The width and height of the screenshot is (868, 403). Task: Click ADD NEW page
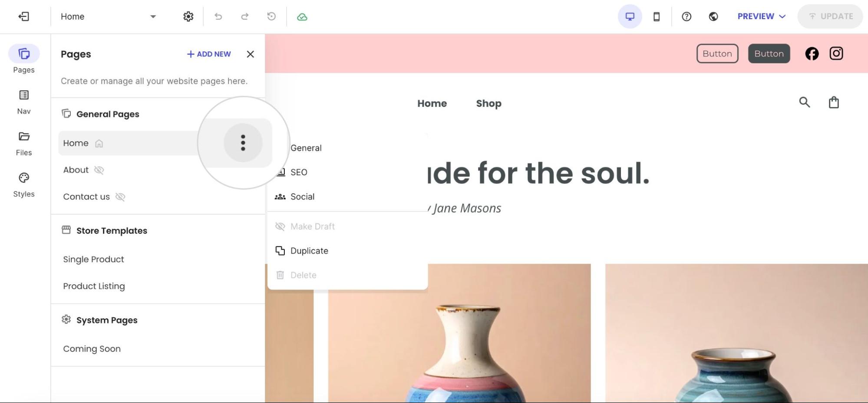(x=209, y=54)
